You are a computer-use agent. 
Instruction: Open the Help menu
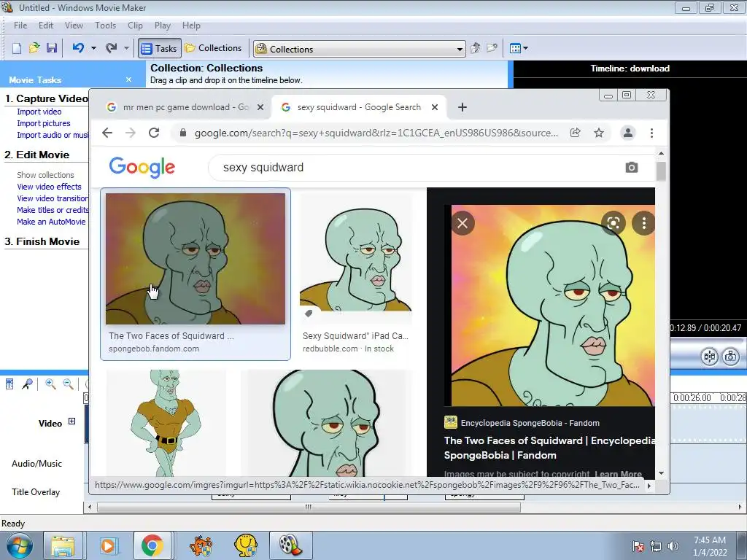tap(192, 26)
